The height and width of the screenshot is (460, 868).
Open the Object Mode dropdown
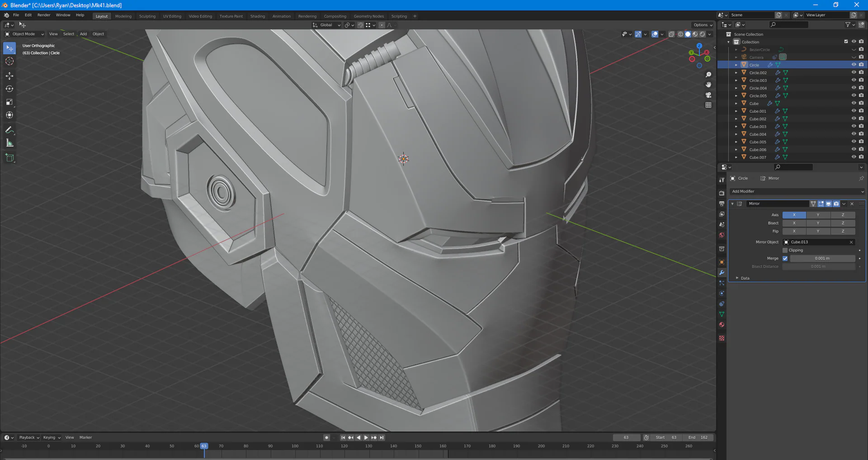[24, 34]
